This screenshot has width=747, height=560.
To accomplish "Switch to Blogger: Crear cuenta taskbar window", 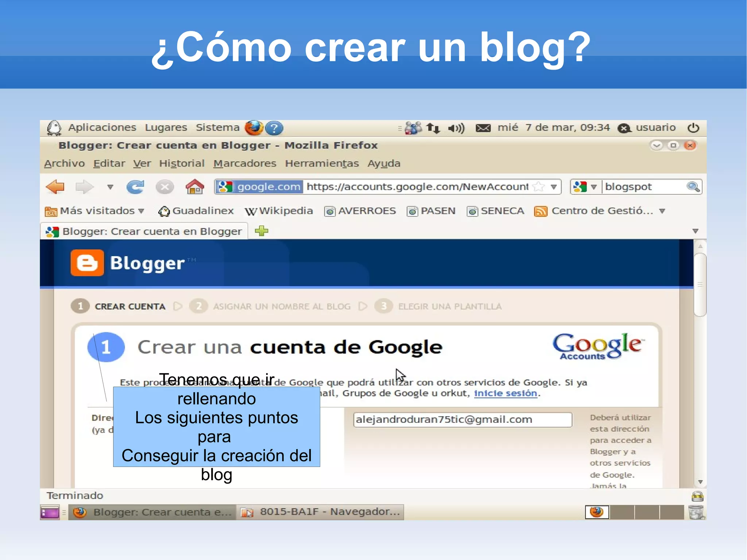I will coord(152,512).
